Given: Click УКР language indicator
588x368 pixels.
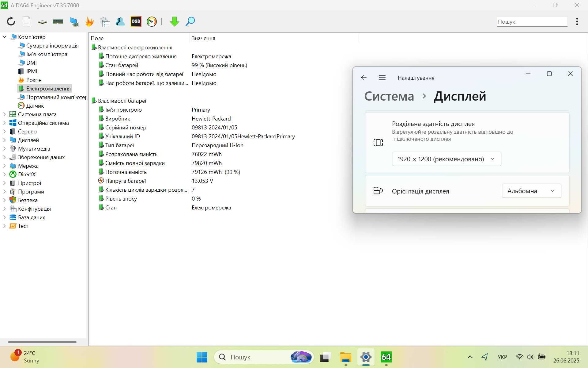Looking at the screenshot, I should (502, 357).
